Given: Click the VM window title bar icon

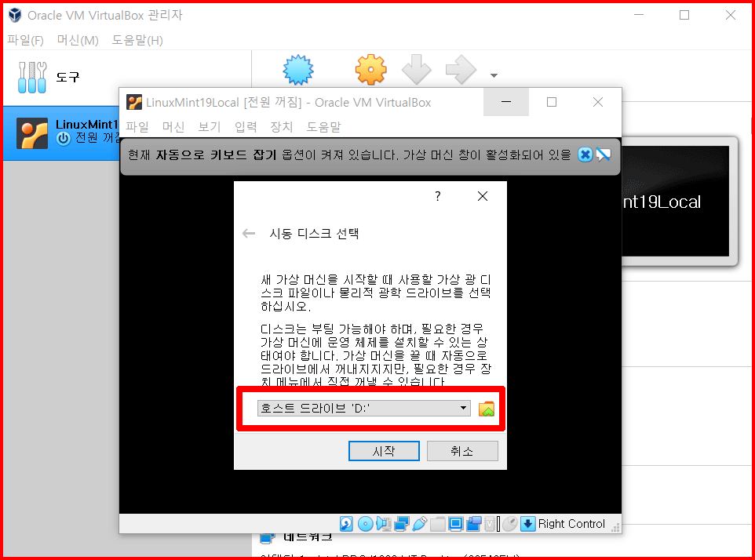Looking at the screenshot, I should pyautogui.click(x=134, y=102).
